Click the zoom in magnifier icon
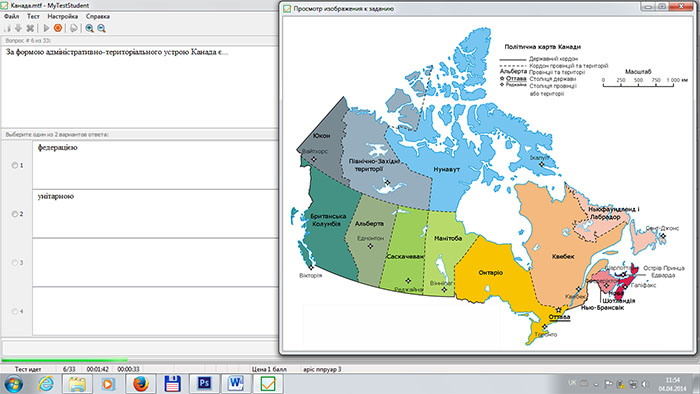Image resolution: width=700 pixels, height=394 pixels. click(89, 28)
